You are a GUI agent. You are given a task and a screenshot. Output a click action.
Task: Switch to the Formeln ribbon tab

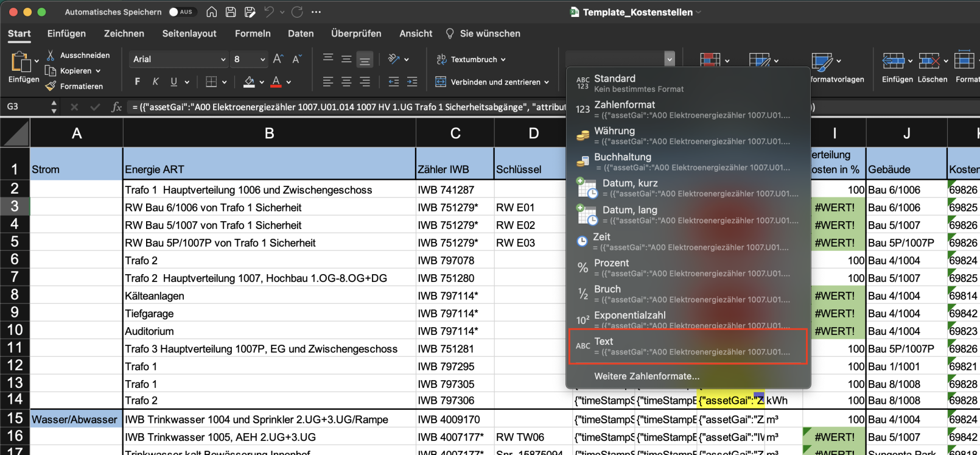[x=253, y=34]
